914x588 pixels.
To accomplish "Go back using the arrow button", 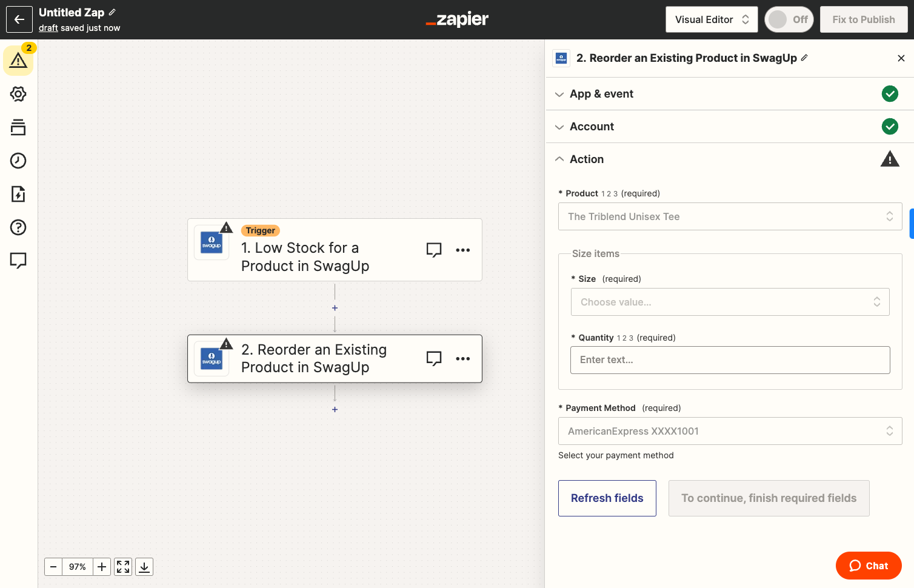I will pyautogui.click(x=19, y=19).
